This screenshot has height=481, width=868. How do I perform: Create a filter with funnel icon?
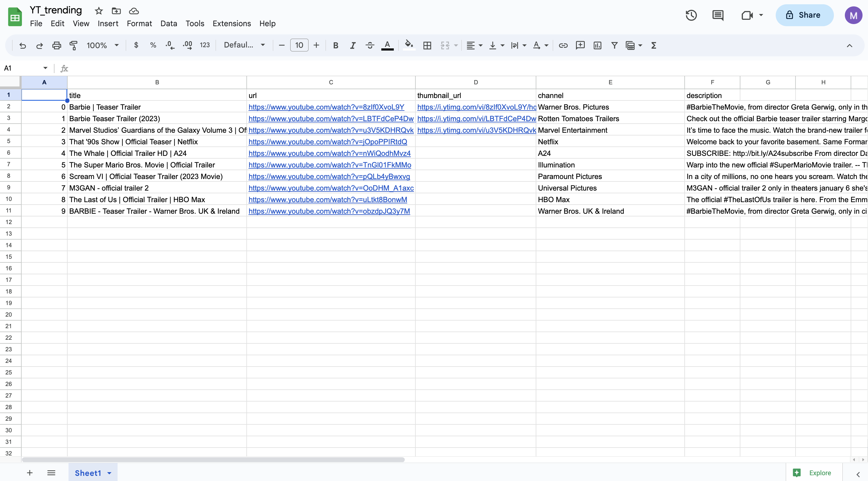[614, 45]
